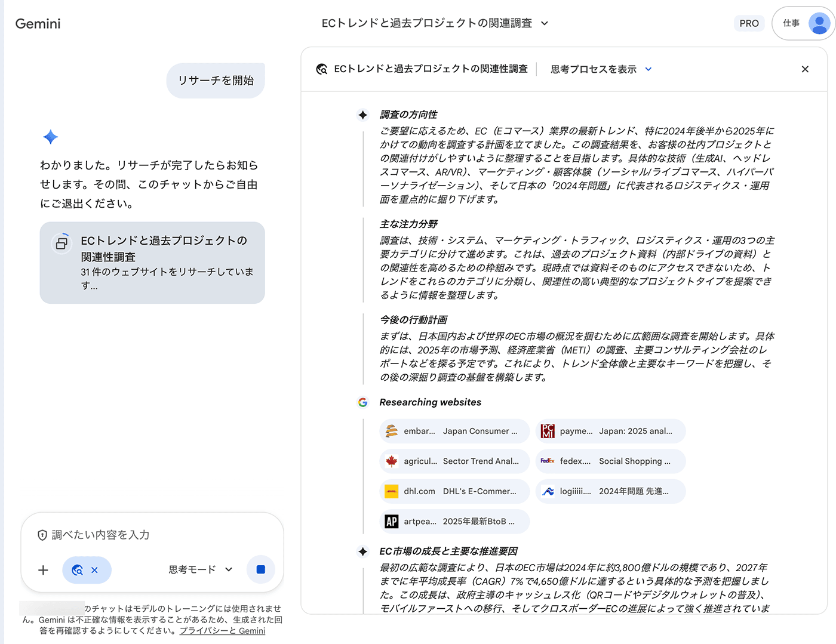Close the research panel with X
The width and height of the screenshot is (836, 644).
click(x=804, y=69)
